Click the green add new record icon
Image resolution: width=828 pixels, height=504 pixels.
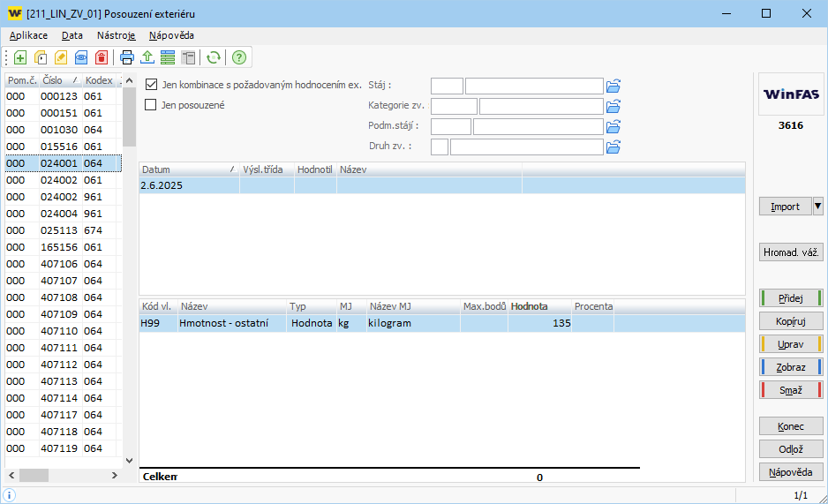pos(20,57)
